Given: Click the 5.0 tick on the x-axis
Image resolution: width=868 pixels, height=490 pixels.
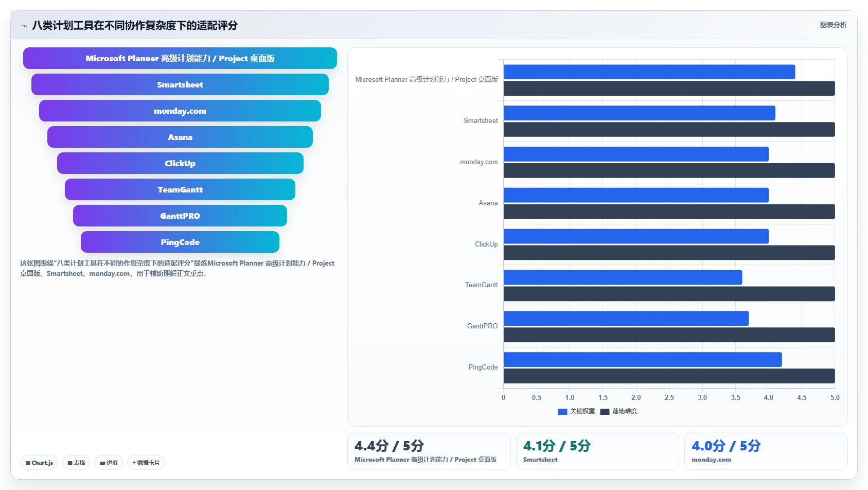Looking at the screenshot, I should point(835,397).
